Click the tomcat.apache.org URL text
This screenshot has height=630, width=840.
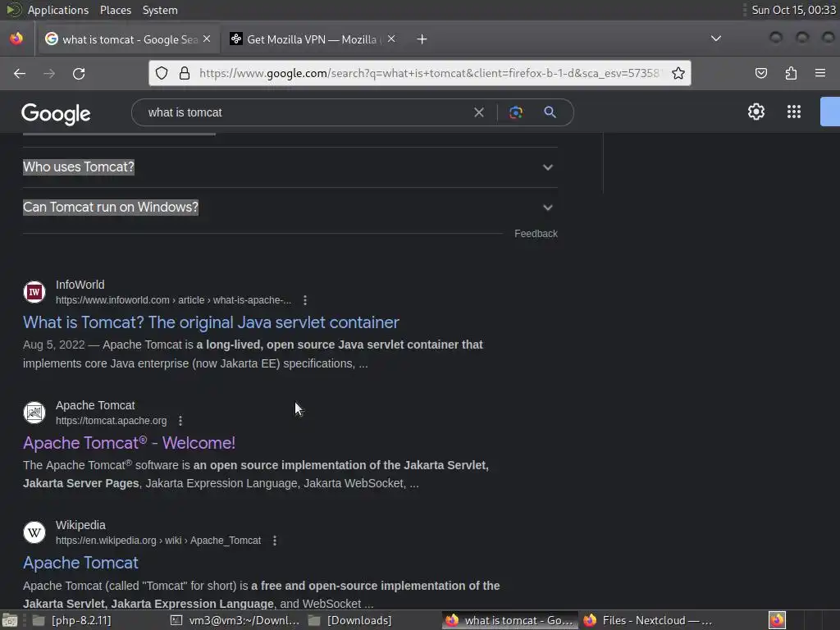click(x=111, y=421)
